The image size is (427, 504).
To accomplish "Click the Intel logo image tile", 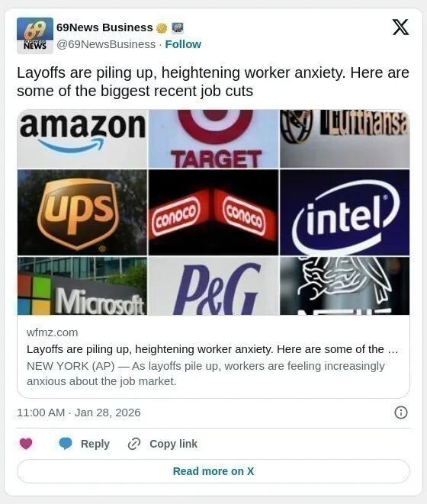I will tap(345, 213).
